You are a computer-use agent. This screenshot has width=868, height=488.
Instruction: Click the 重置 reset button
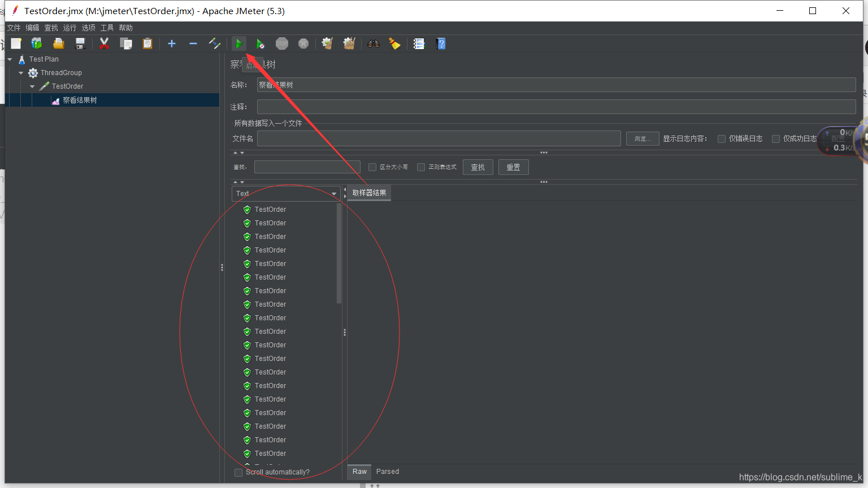(x=514, y=167)
